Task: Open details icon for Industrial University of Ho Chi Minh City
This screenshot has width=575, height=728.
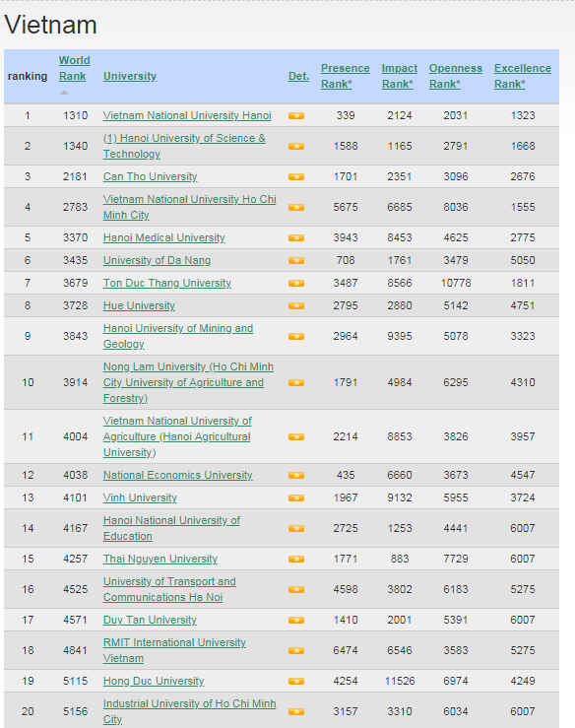Action: coord(296,712)
